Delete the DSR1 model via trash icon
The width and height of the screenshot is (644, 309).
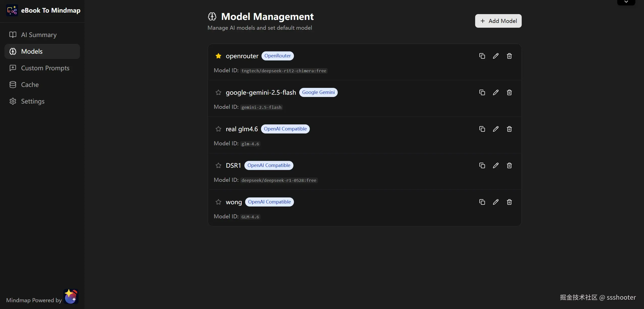coord(509,165)
